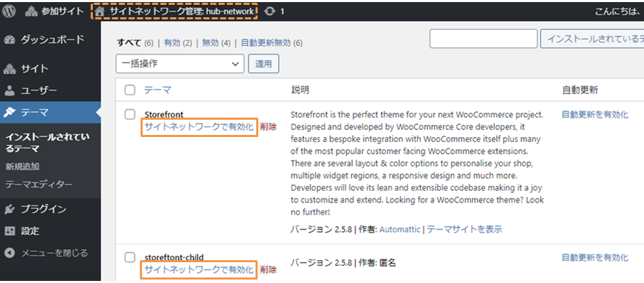Click the collapse menu arrow icon
The image size is (644, 283).
pos(10,253)
